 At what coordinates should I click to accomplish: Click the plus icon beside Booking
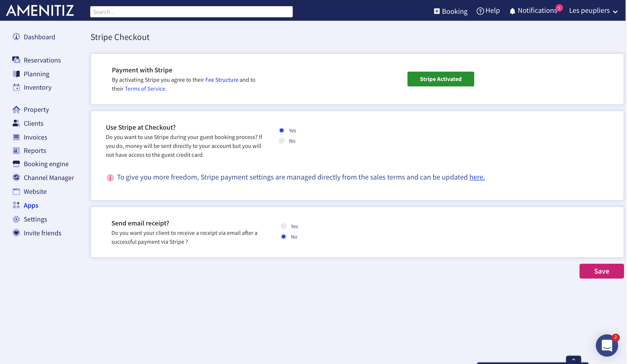click(x=437, y=11)
